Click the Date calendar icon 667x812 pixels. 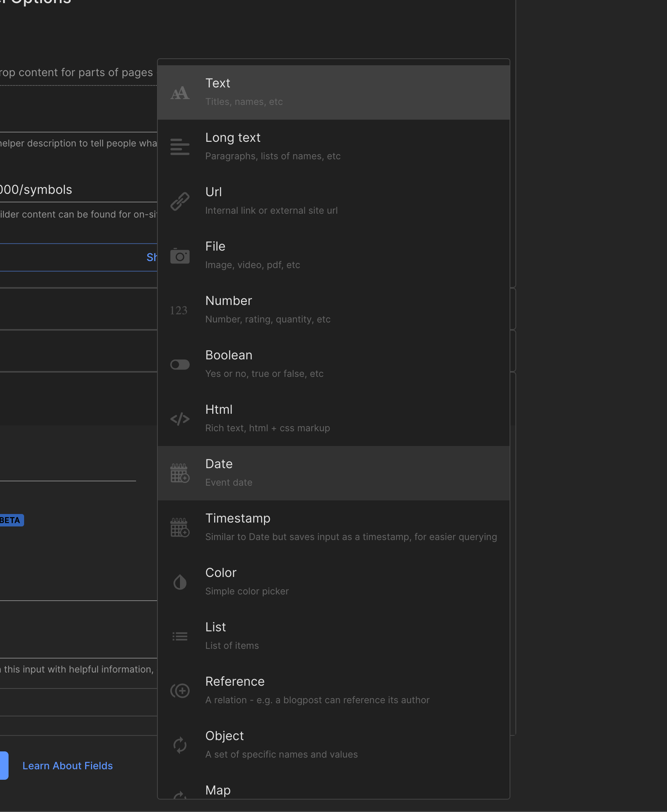(x=180, y=473)
